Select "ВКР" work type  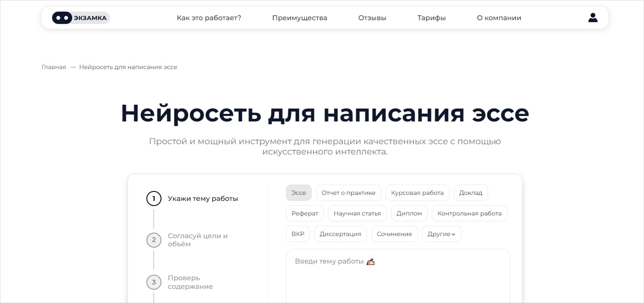click(x=298, y=234)
